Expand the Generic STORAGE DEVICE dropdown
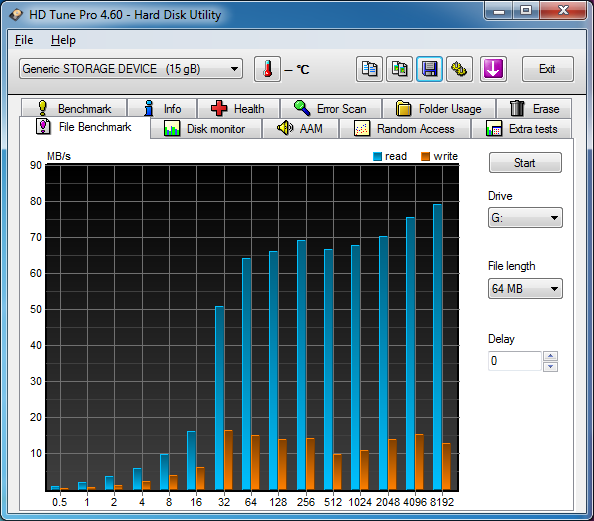The height and width of the screenshot is (521, 594). click(131, 69)
